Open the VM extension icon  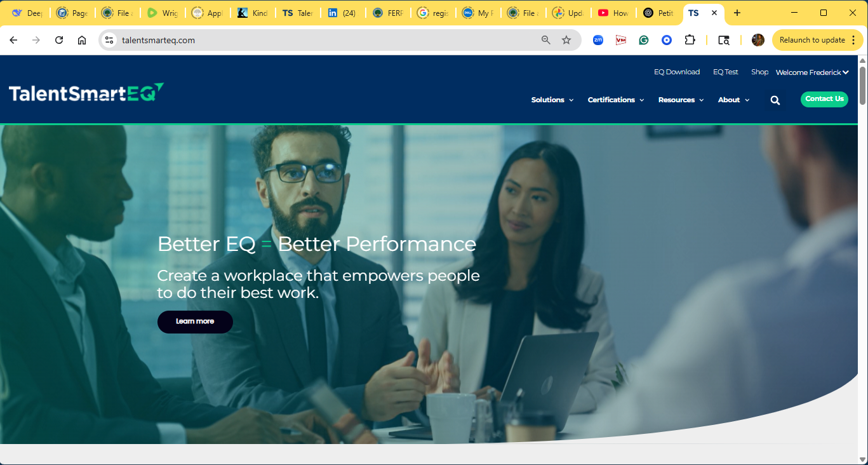tap(621, 40)
